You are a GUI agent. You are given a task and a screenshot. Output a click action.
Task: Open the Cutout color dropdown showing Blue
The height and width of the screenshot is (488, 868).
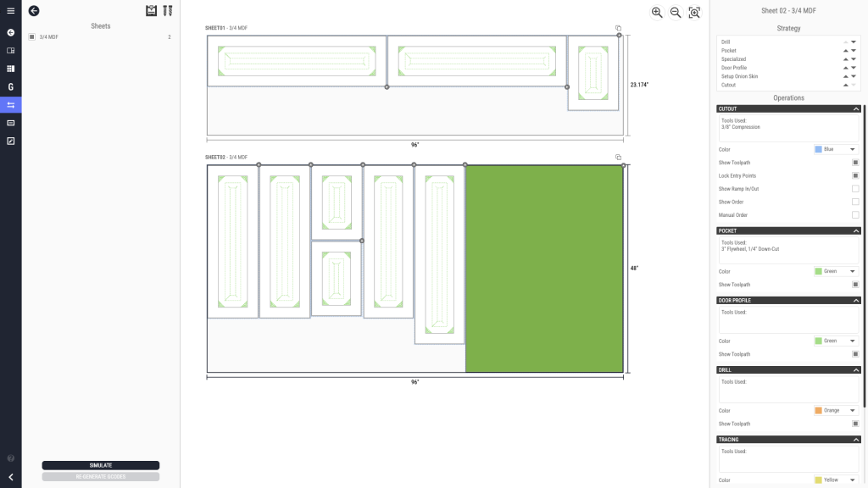[x=836, y=149]
